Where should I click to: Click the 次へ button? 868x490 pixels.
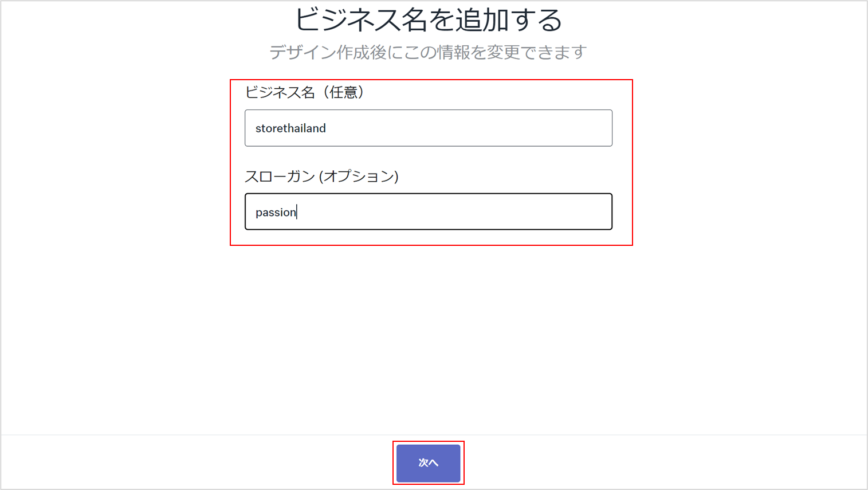pos(428,462)
